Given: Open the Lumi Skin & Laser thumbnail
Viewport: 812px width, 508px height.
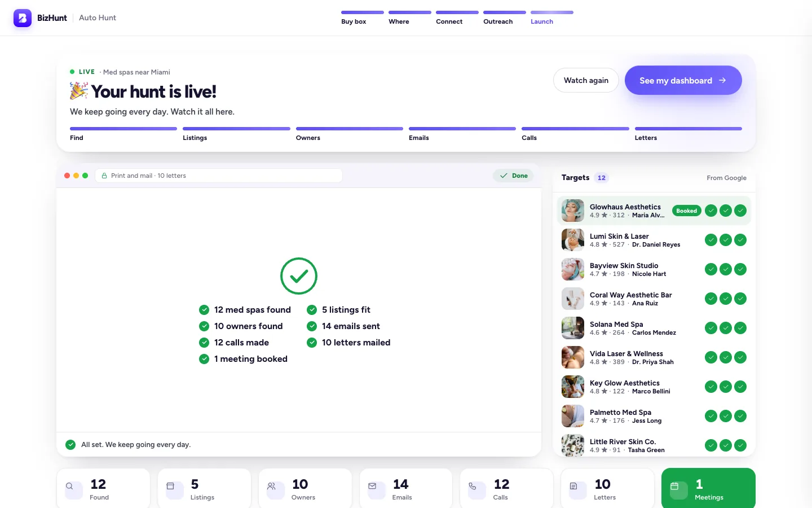Looking at the screenshot, I should pos(573,240).
